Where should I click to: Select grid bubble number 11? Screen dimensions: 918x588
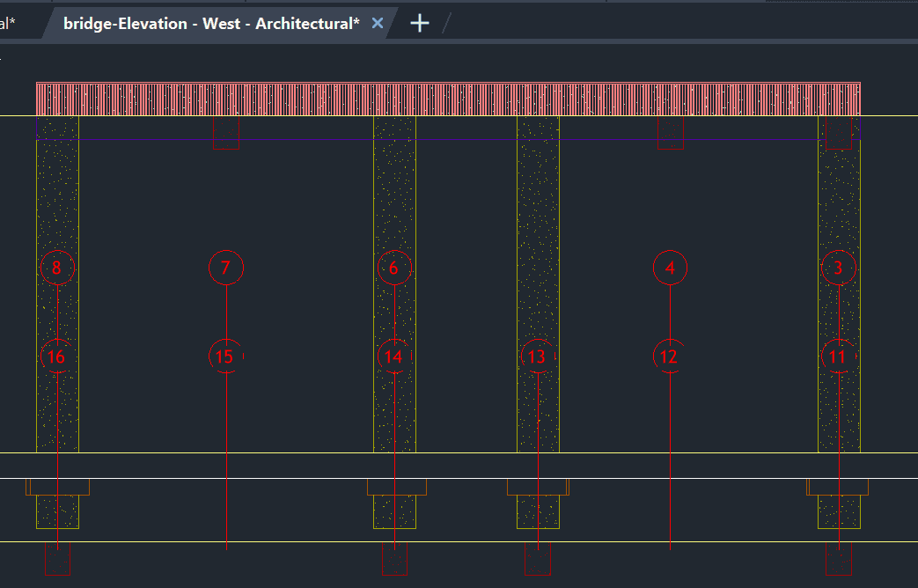pos(839,356)
